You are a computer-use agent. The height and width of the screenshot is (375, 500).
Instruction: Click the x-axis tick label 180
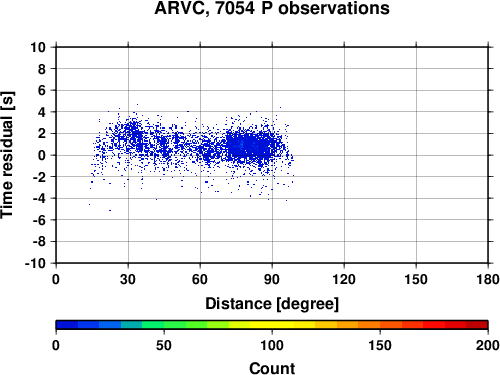(488, 279)
